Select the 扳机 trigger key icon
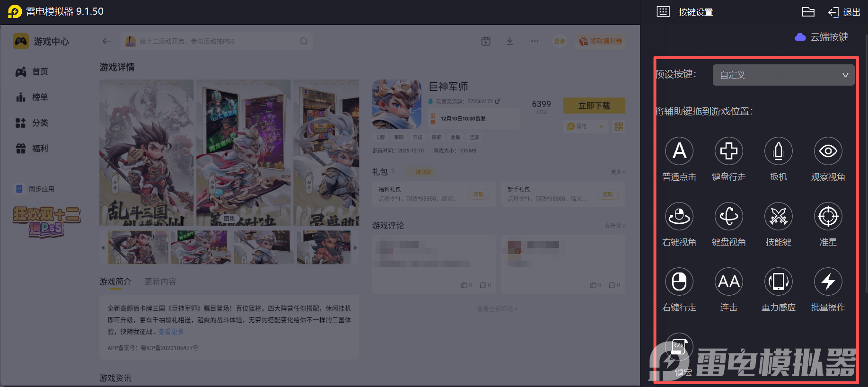Screen dimensions: 868x387 click(778, 151)
